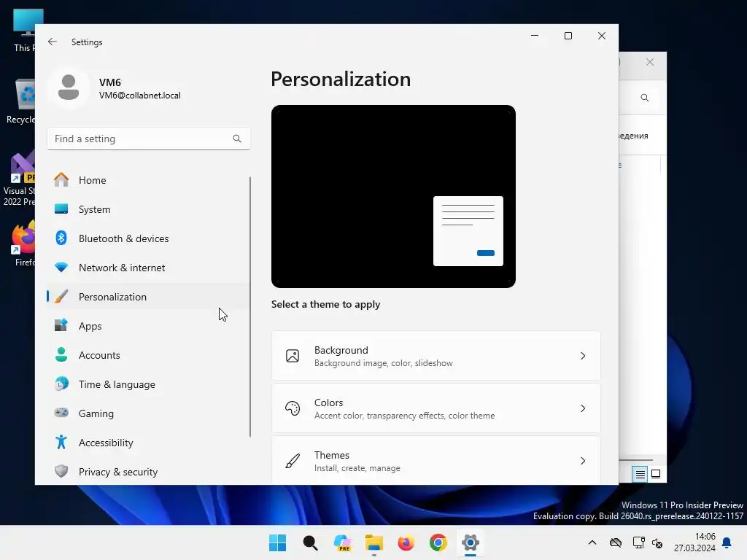Click the search magnifier in Find a setting

pyautogui.click(x=237, y=139)
